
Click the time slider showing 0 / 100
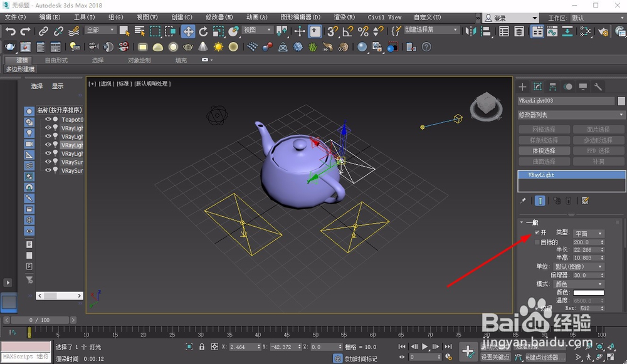click(40, 320)
